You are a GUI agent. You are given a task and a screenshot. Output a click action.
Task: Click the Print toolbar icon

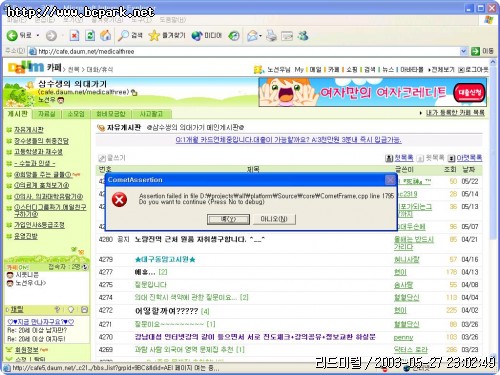click(271, 36)
